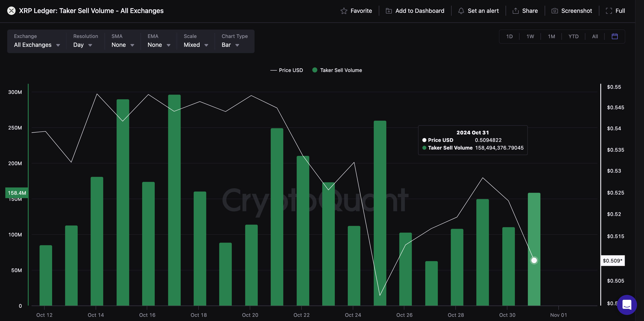Click tooltip value 158,494,376.79045
This screenshot has width=644, height=321.
(499, 148)
